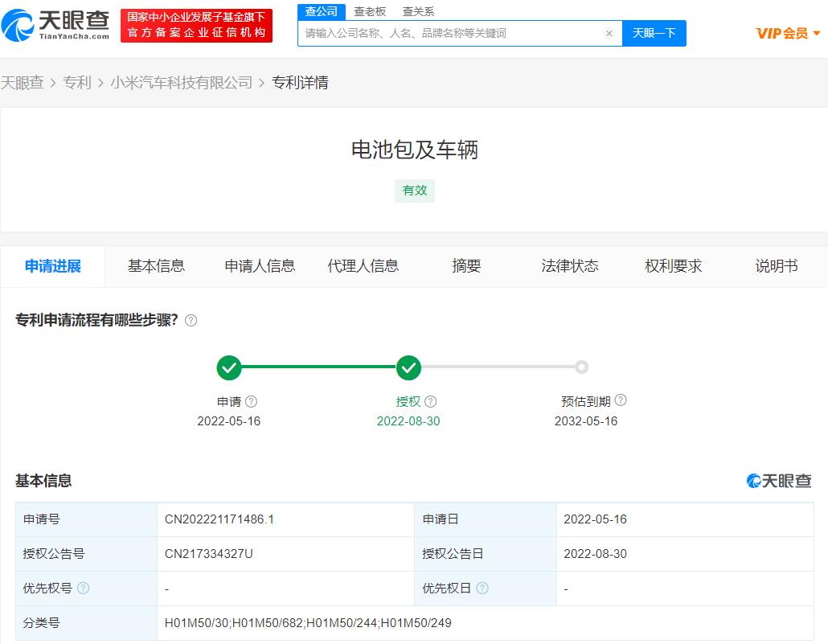Clear the search box with the X icon

(609, 33)
